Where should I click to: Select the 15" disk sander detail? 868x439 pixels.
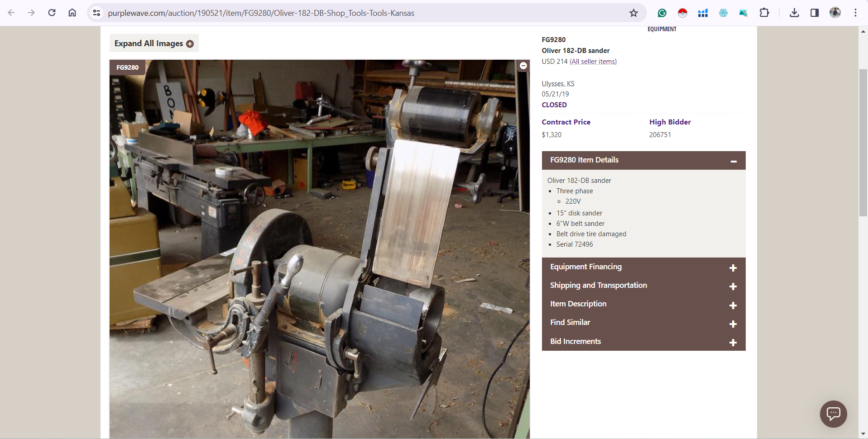coord(579,213)
